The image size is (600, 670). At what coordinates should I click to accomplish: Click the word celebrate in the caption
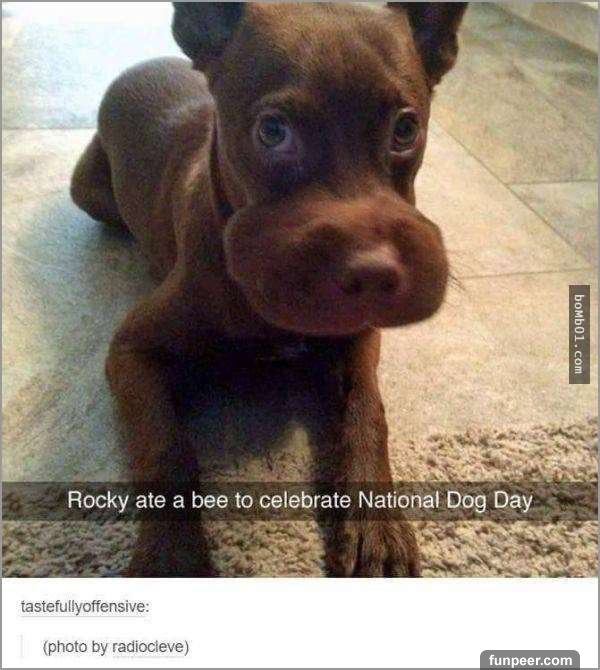(305, 500)
